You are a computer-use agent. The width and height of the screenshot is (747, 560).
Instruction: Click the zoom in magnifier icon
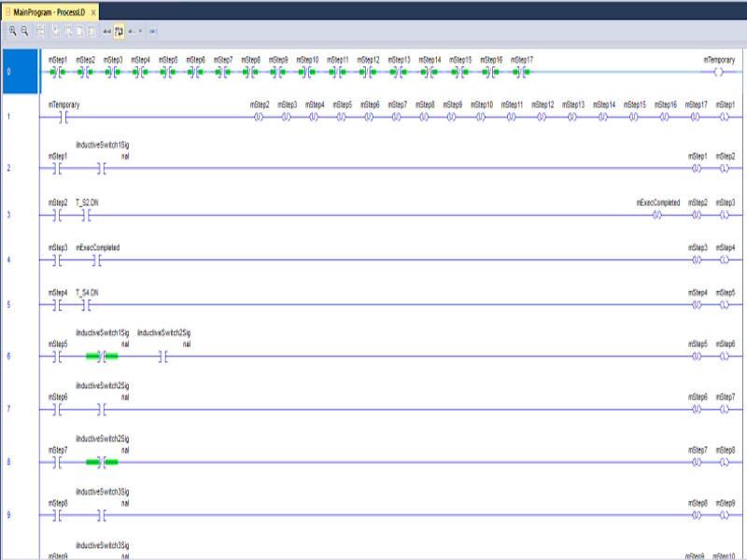[13, 31]
